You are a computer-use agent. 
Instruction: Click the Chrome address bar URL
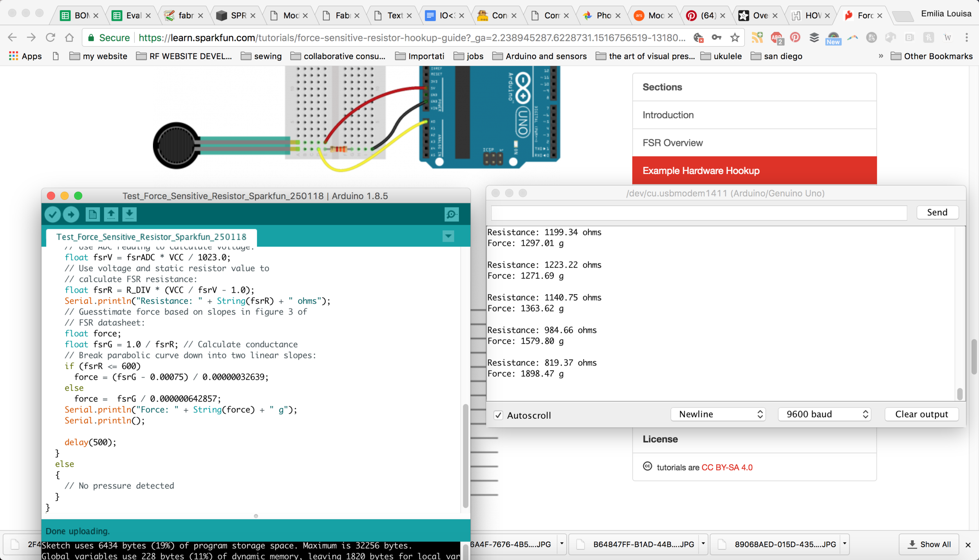pyautogui.click(x=412, y=38)
